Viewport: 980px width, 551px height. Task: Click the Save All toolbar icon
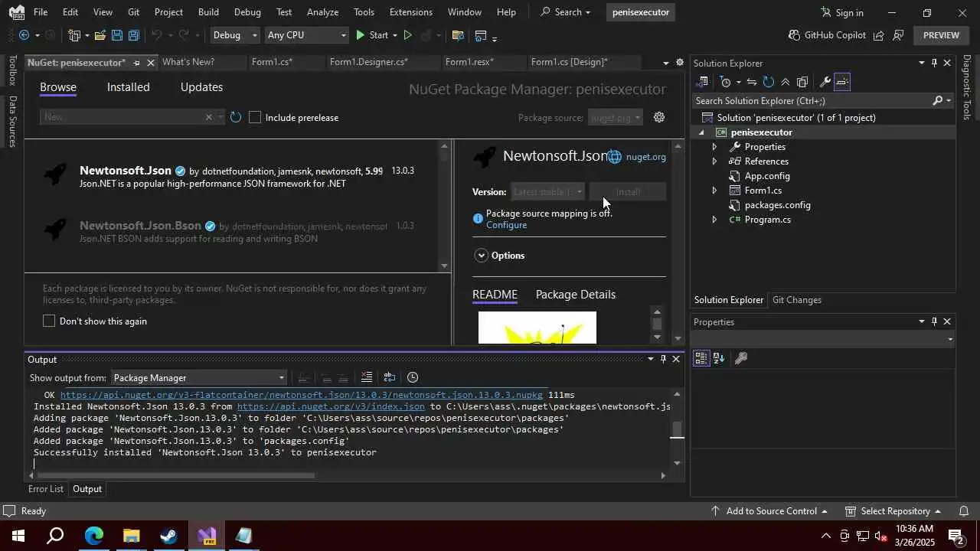click(x=133, y=35)
